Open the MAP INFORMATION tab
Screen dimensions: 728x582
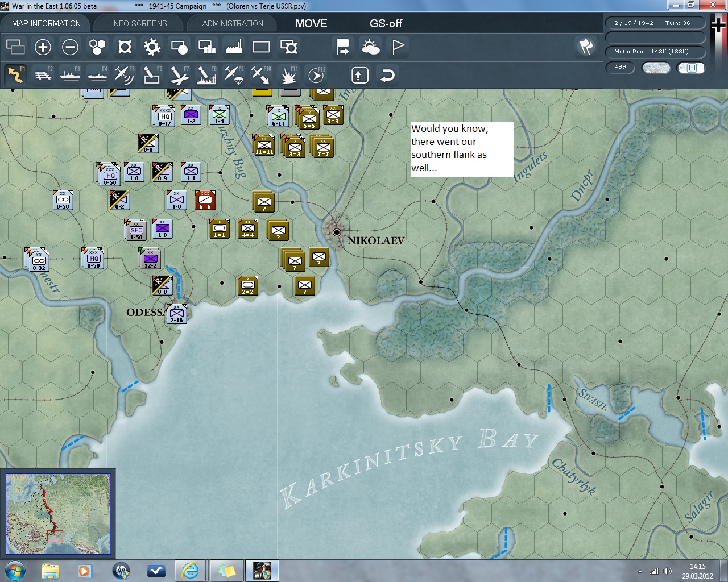(46, 23)
